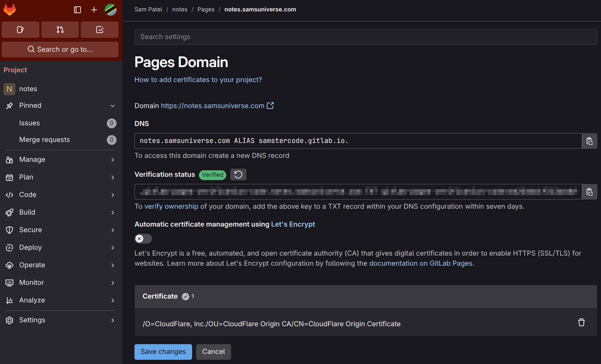Click the notes.samsuniverse.com breadcrumb
Screen dimensions: 601x364
[260, 9]
